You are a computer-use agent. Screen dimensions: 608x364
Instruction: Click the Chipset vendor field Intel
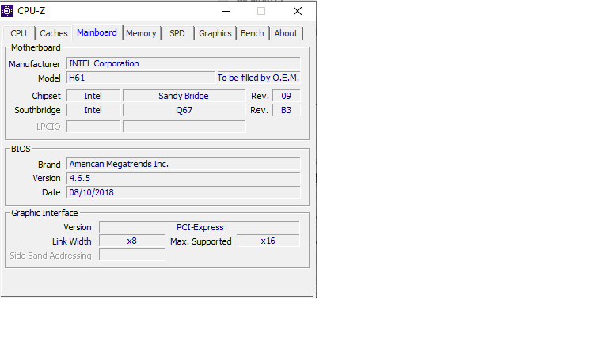point(93,96)
